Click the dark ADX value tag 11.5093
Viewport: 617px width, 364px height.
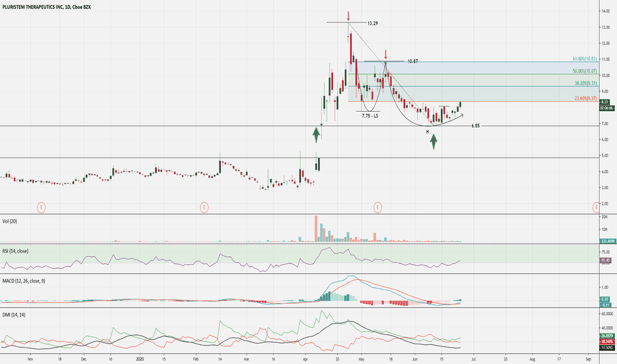607,348
